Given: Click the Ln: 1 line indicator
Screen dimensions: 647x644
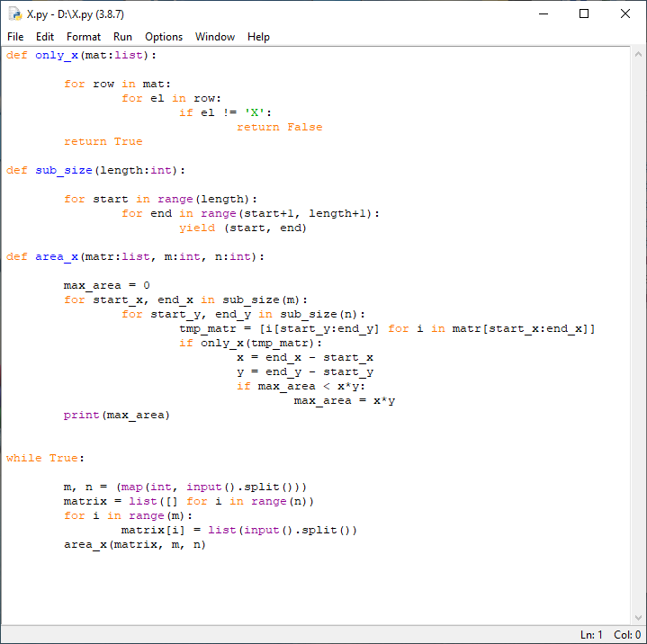Looking at the screenshot, I should [591, 635].
